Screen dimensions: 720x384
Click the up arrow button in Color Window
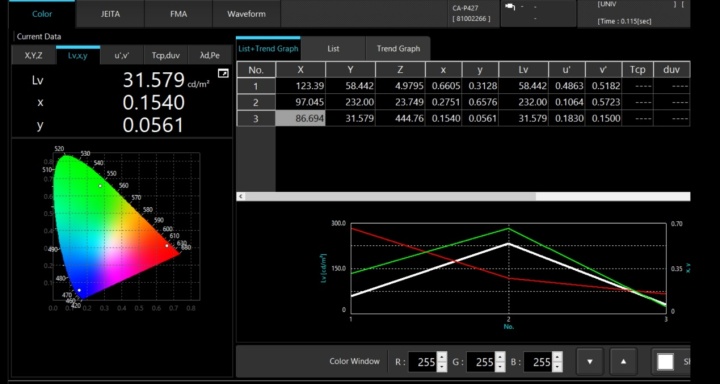click(623, 361)
